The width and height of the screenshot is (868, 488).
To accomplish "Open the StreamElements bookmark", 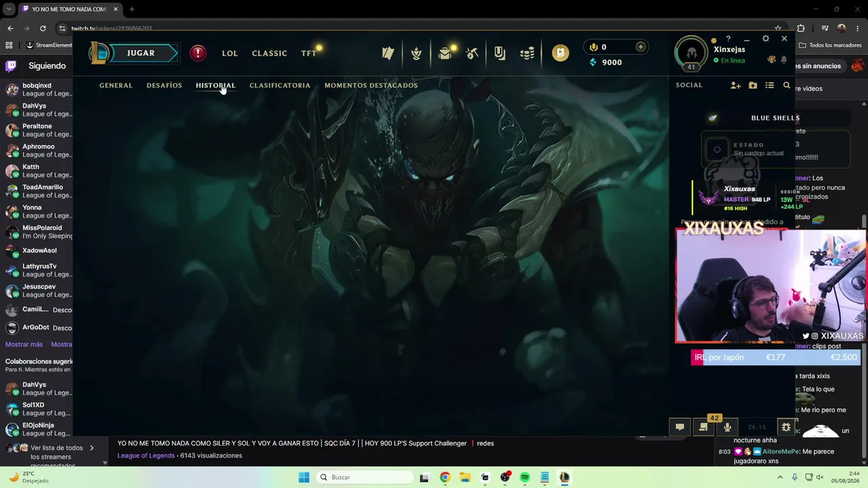I will pos(49,45).
